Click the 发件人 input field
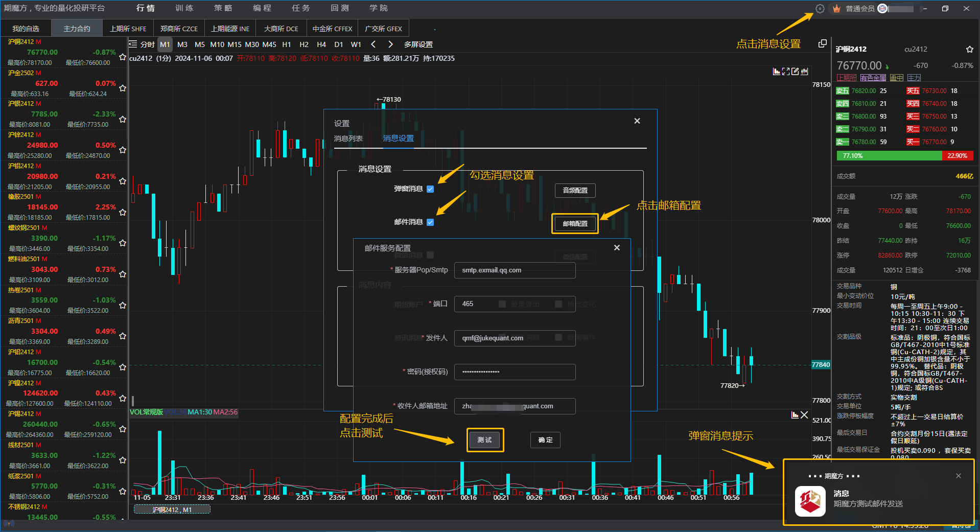The height and width of the screenshot is (532, 980). [515, 338]
